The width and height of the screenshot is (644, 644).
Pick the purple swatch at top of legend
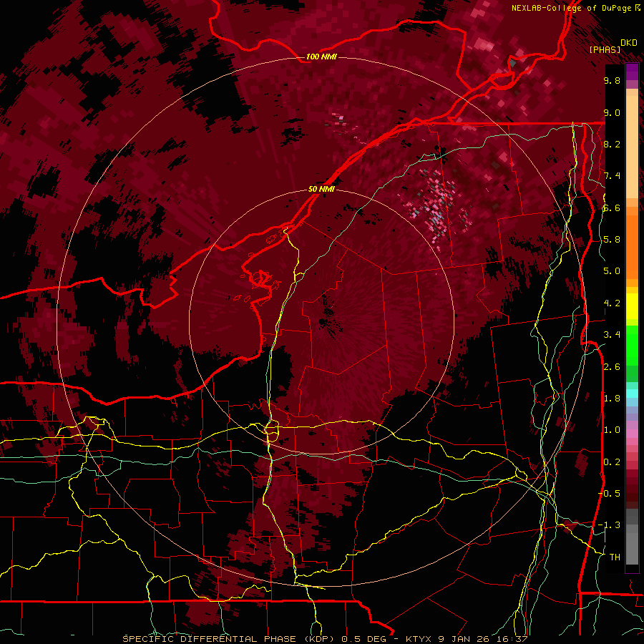(x=632, y=72)
